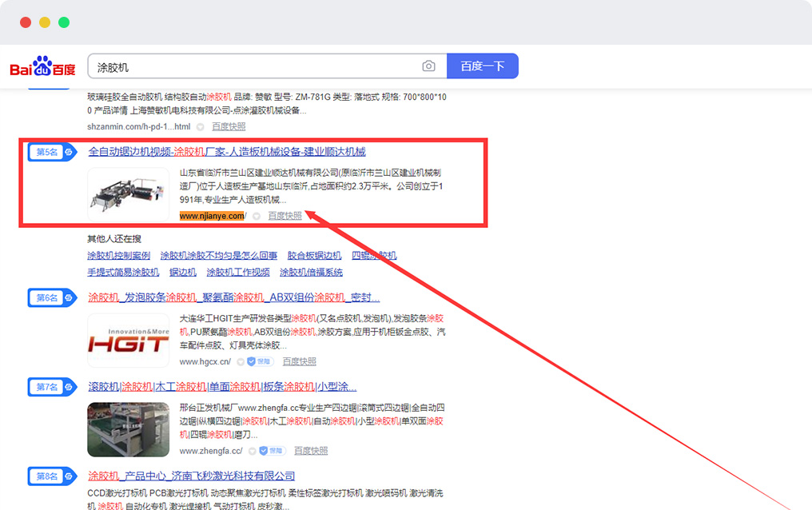
Task: Open the 济南飞秒激光科技有限公司 result title
Action: coord(192,476)
